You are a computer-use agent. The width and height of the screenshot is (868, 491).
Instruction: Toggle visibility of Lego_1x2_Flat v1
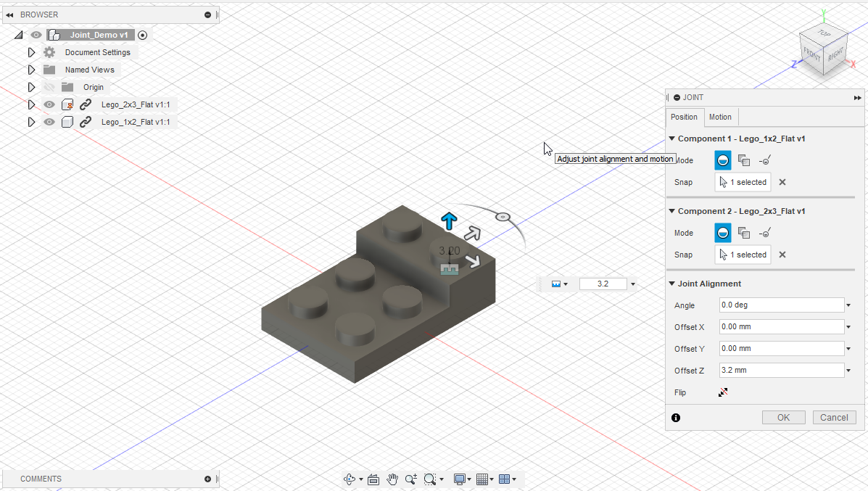click(49, 122)
